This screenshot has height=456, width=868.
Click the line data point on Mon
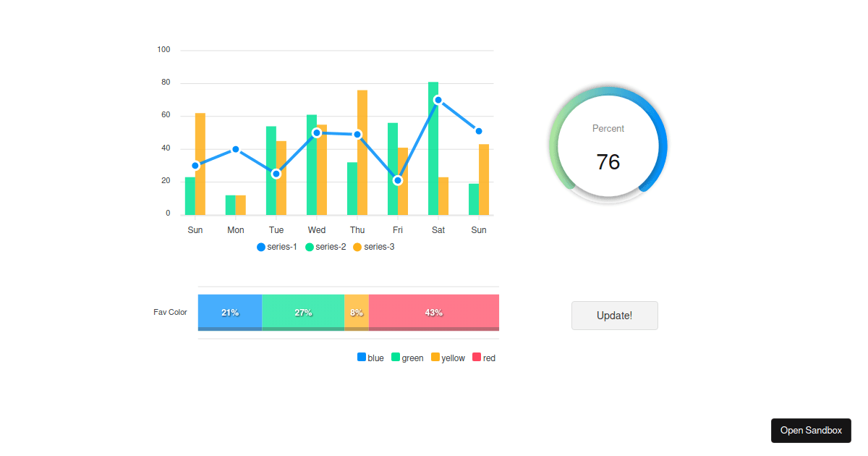pyautogui.click(x=236, y=149)
